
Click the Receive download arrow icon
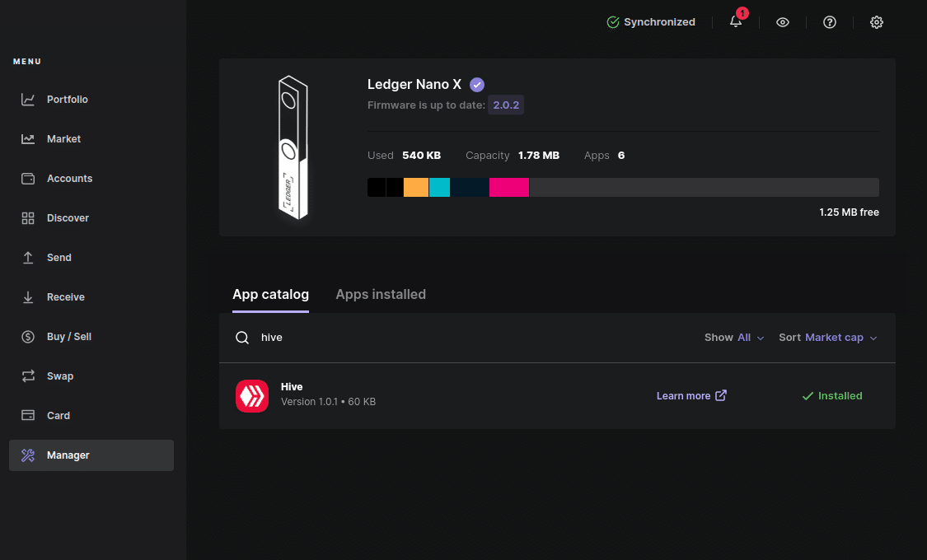[28, 297]
